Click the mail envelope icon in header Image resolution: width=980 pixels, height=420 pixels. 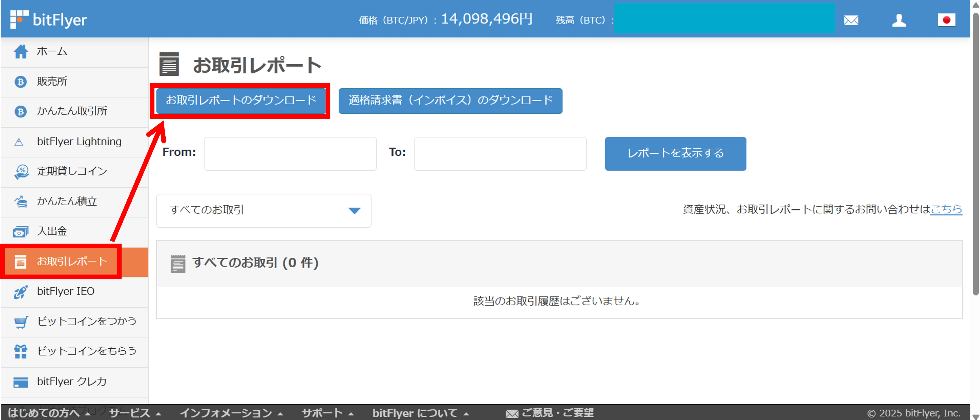851,20
